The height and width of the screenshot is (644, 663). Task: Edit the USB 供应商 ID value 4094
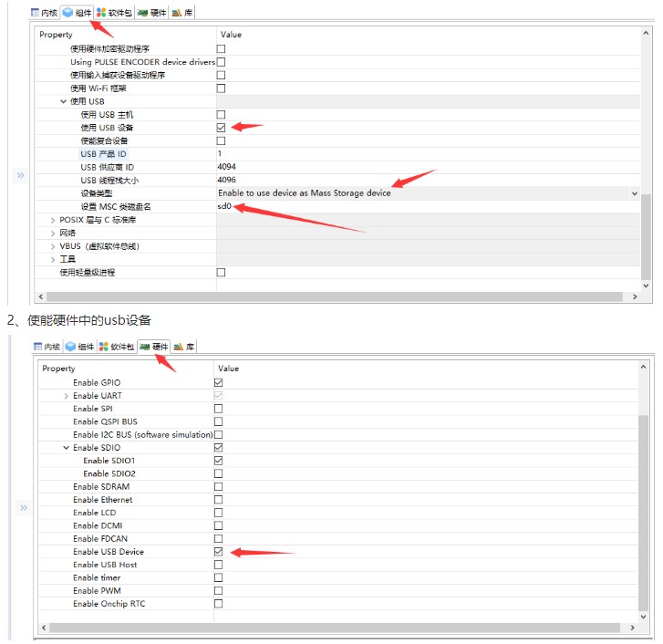pos(428,167)
